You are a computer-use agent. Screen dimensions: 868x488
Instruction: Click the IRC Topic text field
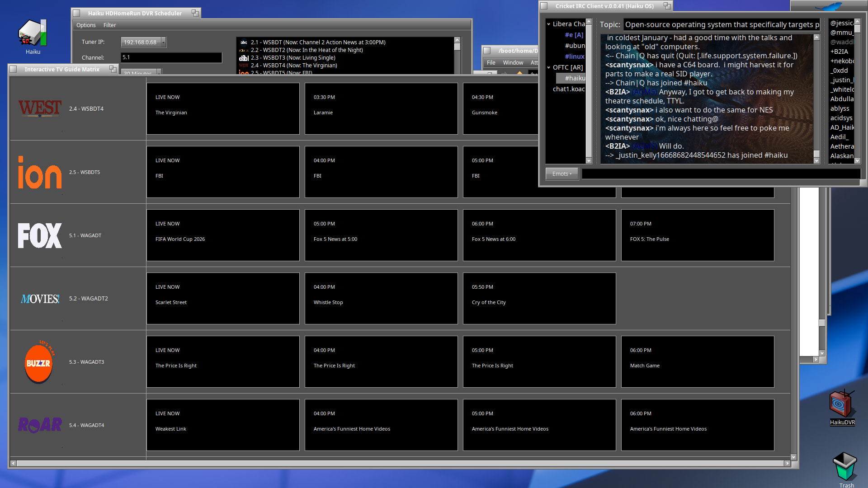(x=722, y=24)
